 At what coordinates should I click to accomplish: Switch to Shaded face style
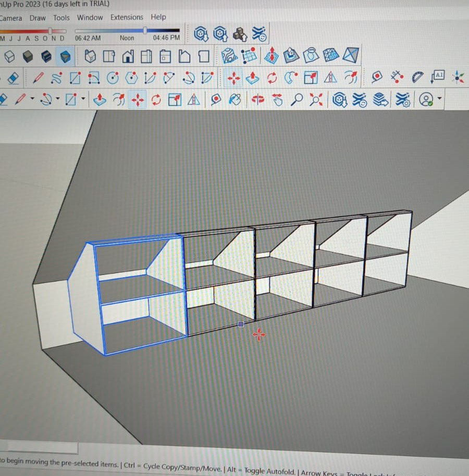[28, 56]
